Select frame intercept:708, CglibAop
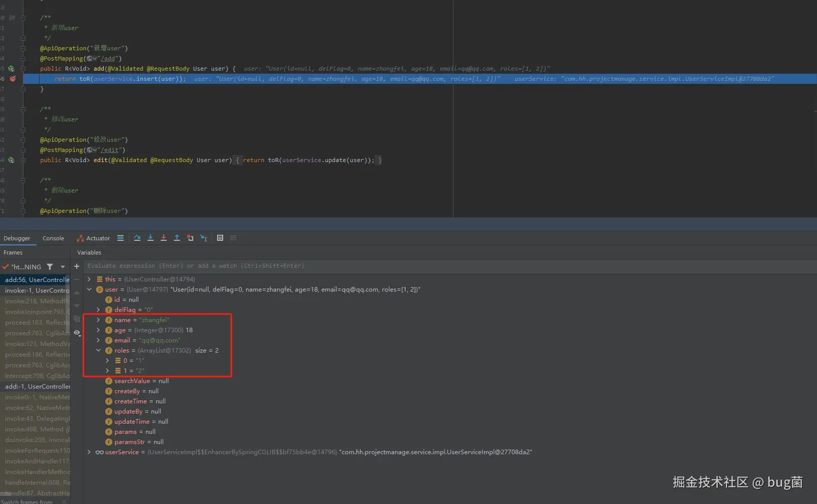Image resolution: width=817 pixels, height=504 pixels. tap(35, 376)
